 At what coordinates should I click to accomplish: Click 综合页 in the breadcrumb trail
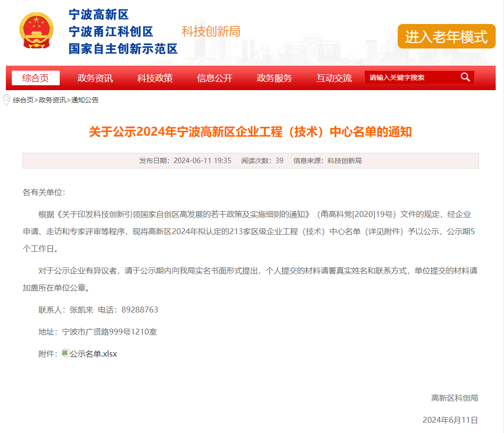(x=23, y=100)
